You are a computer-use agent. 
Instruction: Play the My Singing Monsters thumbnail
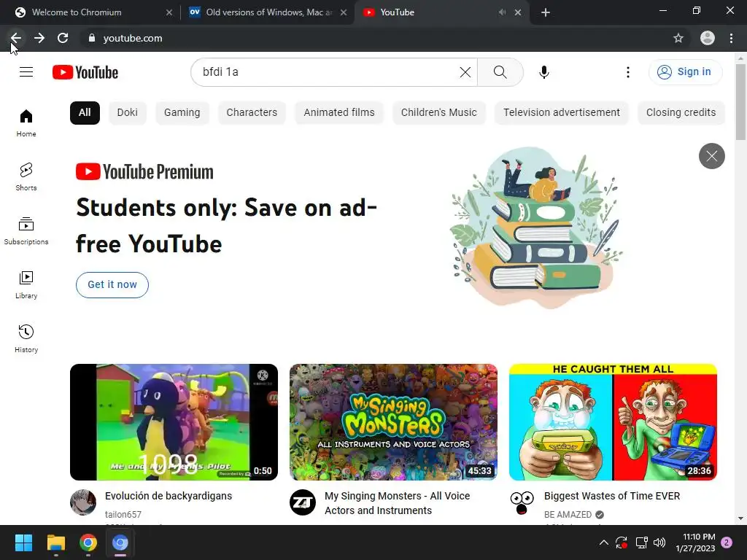393,422
